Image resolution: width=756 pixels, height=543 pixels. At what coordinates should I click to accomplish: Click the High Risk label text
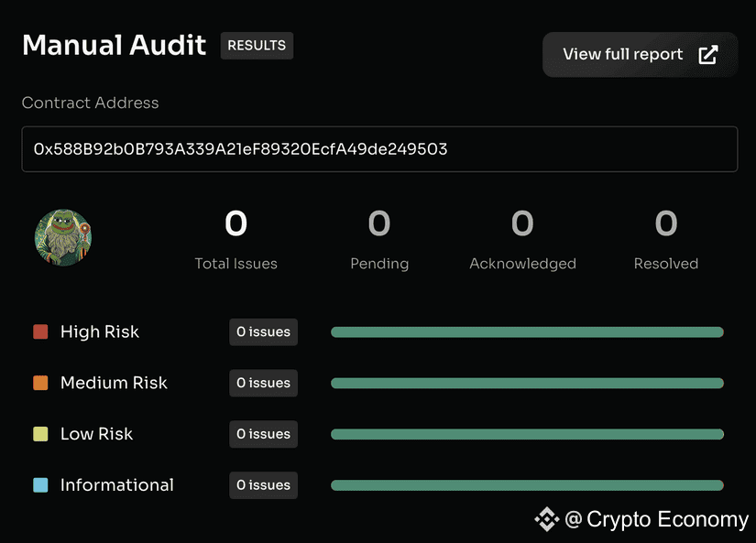[x=100, y=332]
